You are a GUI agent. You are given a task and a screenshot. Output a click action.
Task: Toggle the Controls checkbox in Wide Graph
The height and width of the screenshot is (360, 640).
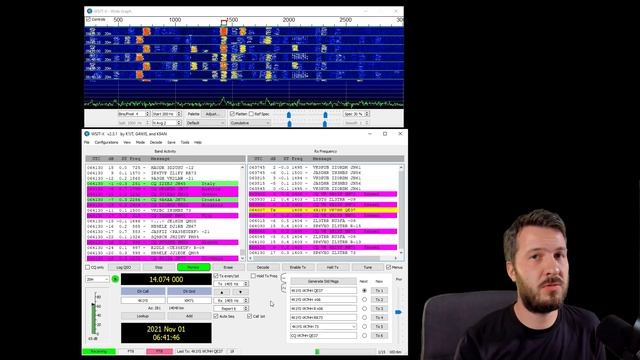88,19
